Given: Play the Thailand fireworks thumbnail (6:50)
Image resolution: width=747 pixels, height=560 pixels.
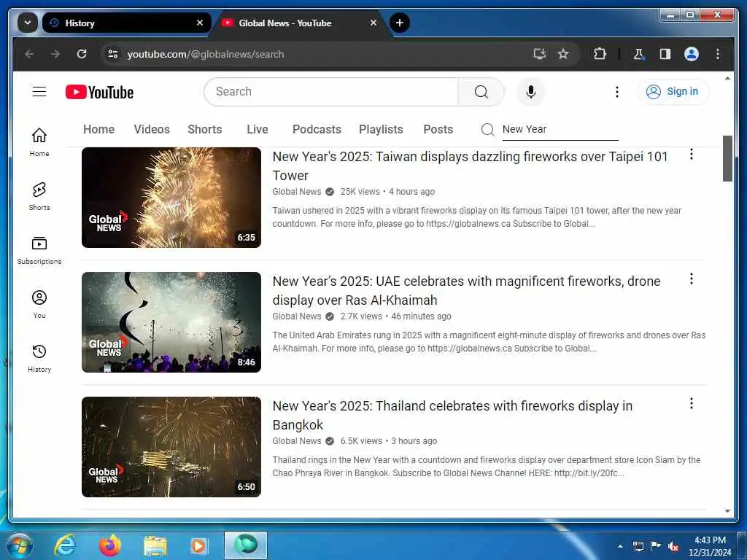Looking at the screenshot, I should point(171,447).
